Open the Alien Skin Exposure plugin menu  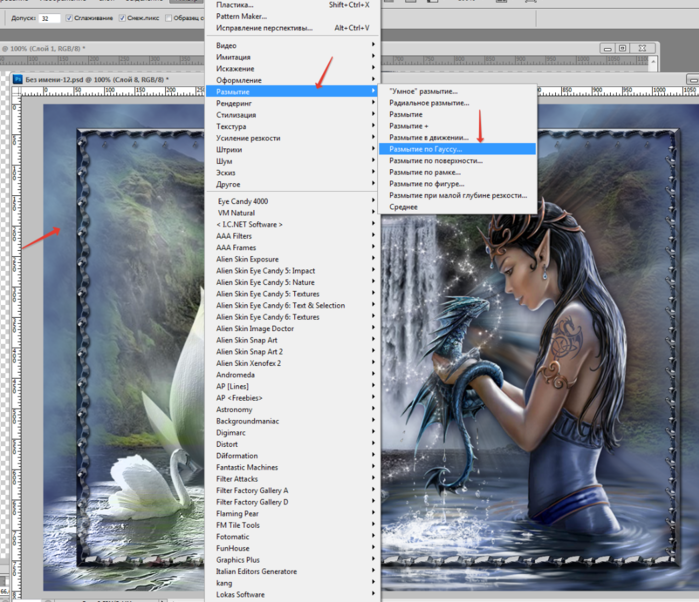coord(293,260)
